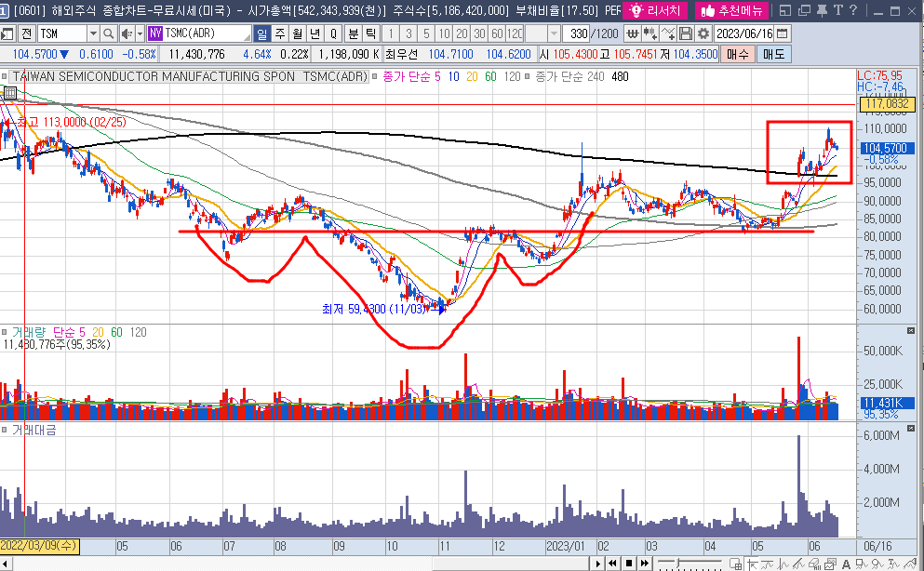This screenshot has width=924, height=571.
Task: Click the chart capture image icon
Action: 830,564
